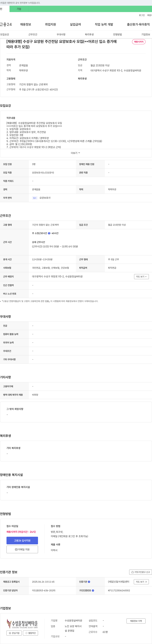Open the 수성윤정실버타운 company logo
The height and width of the screenshot is (644, 152).
(x=22, y=624)
